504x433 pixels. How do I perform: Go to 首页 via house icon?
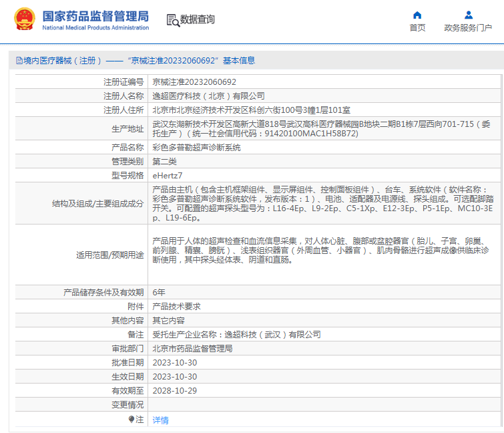pos(417,15)
